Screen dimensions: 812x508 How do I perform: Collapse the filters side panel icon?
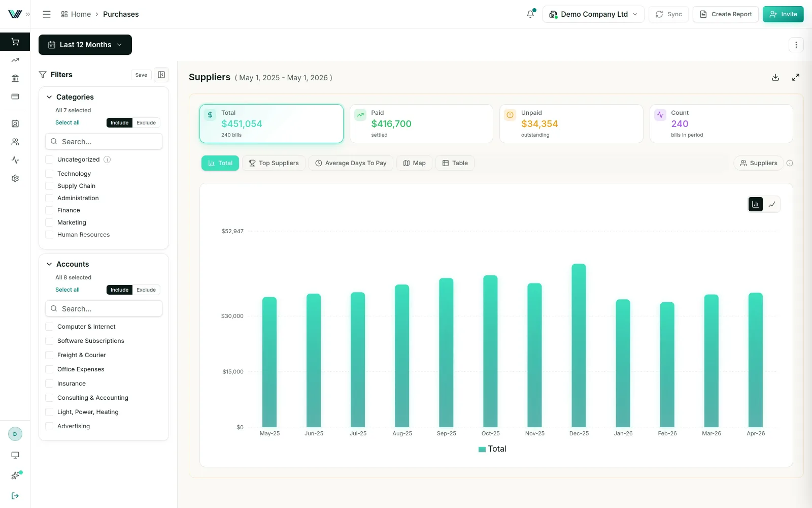(x=161, y=75)
